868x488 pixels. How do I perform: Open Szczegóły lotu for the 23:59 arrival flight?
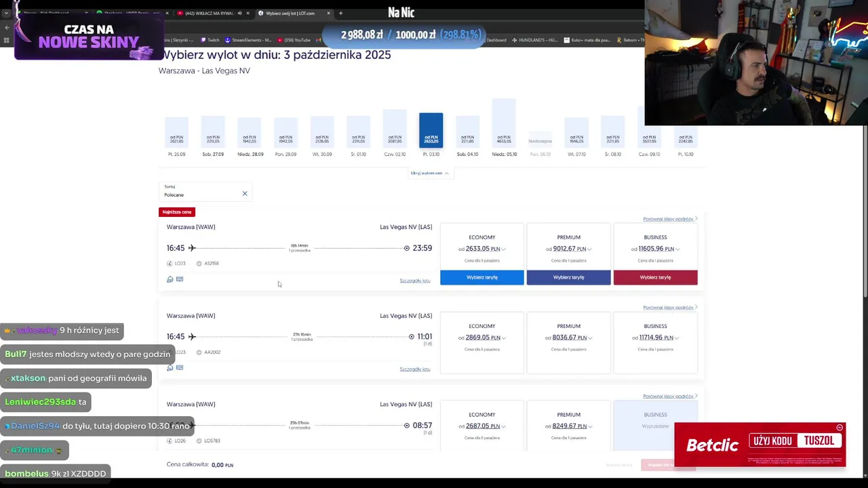pos(415,281)
